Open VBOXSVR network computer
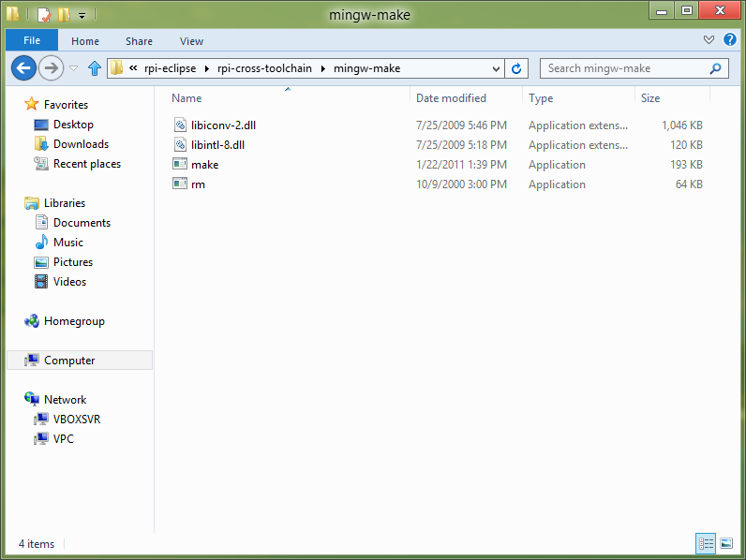 click(77, 420)
